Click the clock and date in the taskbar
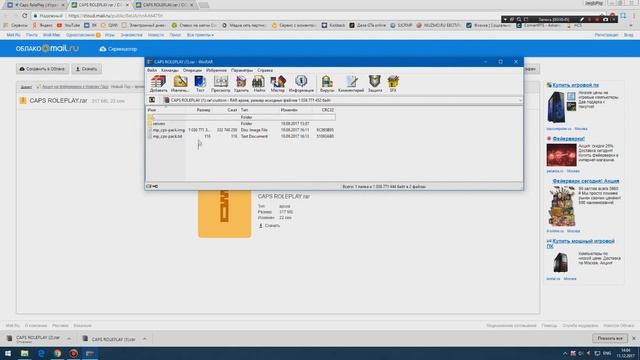The image size is (640, 360). [x=624, y=353]
